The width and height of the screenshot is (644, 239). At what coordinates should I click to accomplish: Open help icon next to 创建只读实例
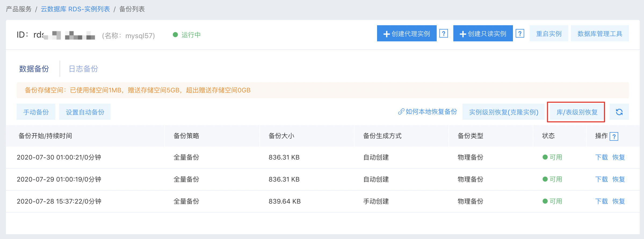520,34
